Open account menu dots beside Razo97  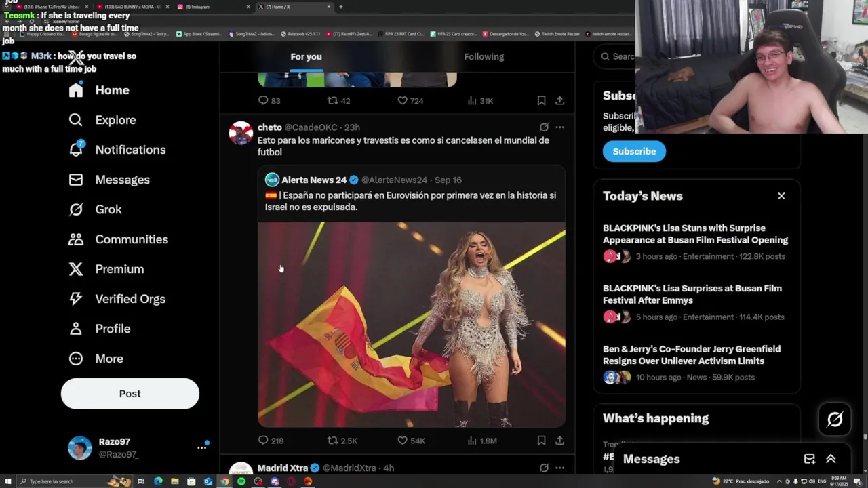[x=201, y=447]
